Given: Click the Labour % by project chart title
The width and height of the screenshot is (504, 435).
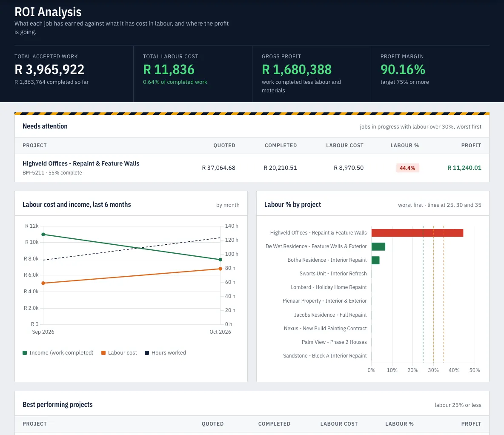Looking at the screenshot, I should click(292, 204).
